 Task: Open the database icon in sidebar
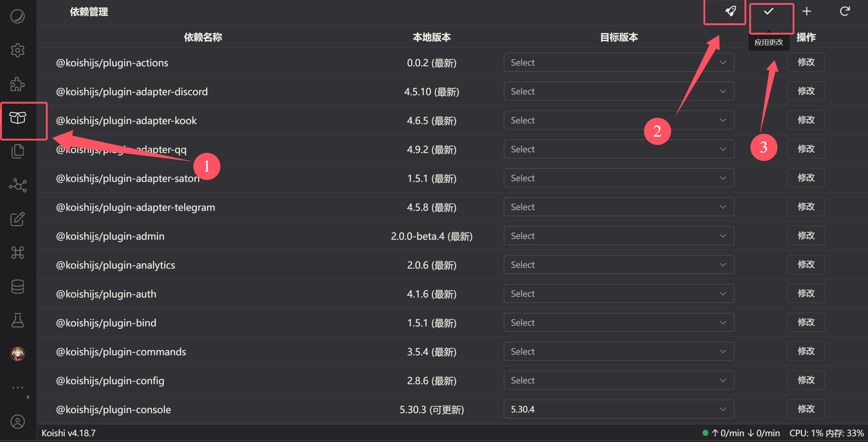point(18,287)
